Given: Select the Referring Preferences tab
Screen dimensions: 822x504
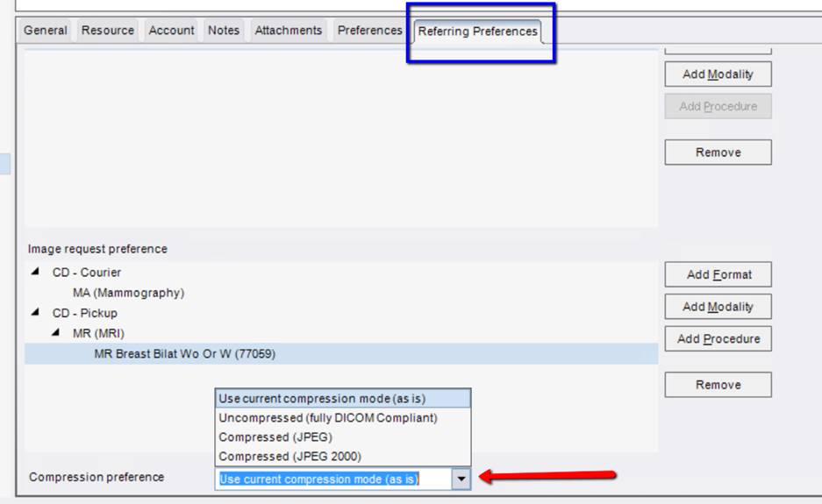Looking at the screenshot, I should (477, 32).
